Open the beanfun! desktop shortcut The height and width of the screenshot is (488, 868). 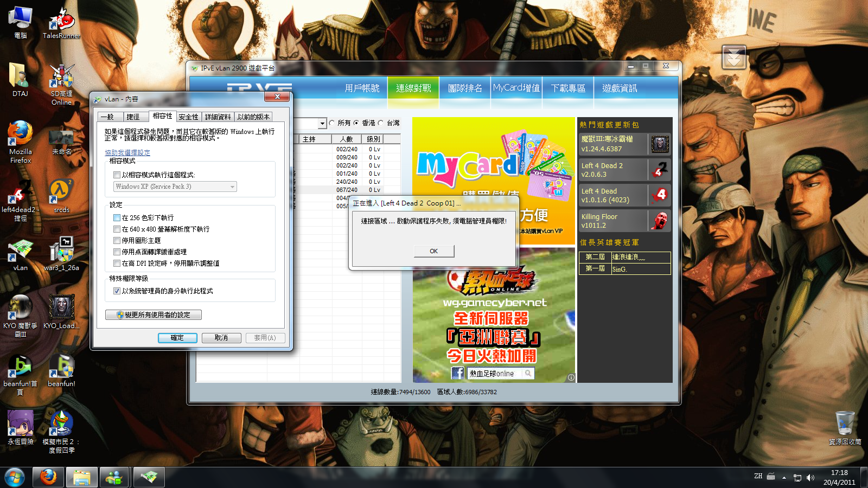click(62, 369)
